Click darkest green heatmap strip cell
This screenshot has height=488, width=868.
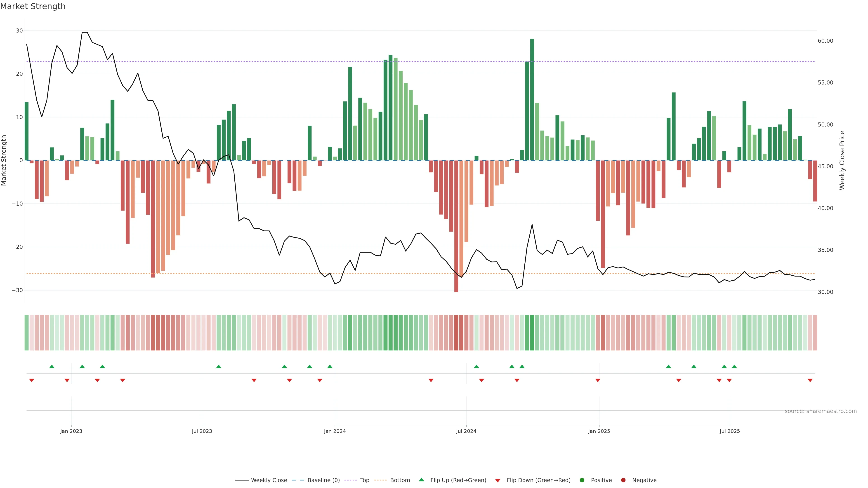coord(532,333)
